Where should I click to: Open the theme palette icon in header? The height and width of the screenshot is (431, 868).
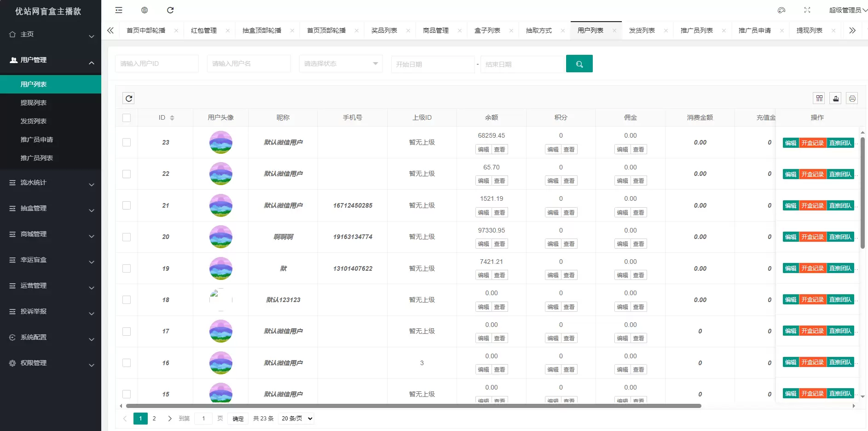pos(781,10)
